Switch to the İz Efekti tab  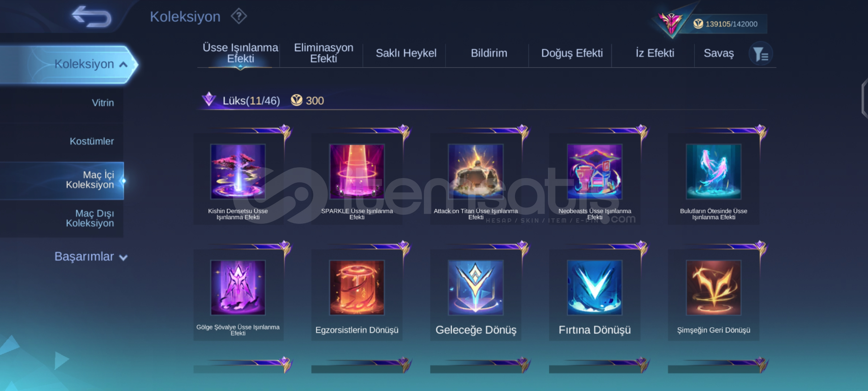tap(655, 53)
